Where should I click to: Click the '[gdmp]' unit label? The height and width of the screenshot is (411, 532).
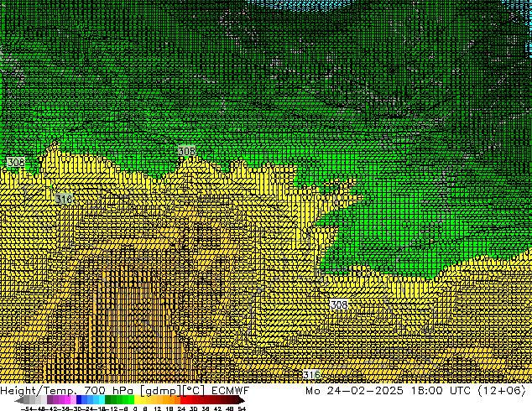[x=161, y=391]
